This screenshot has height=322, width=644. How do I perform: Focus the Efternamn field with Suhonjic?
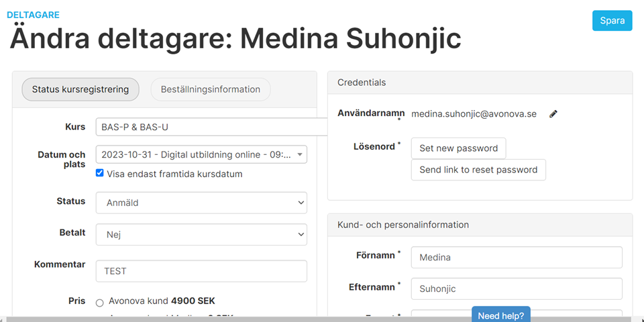coord(516,288)
